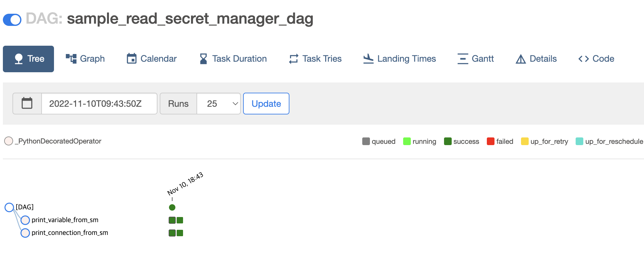Click the green success legend swatch
Viewport: 644px width, 264px height.
[448, 141]
